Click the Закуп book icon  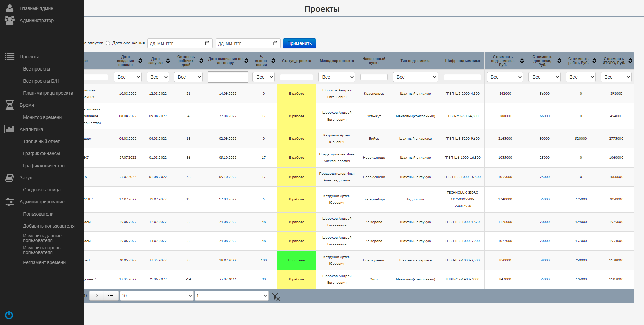pos(10,178)
